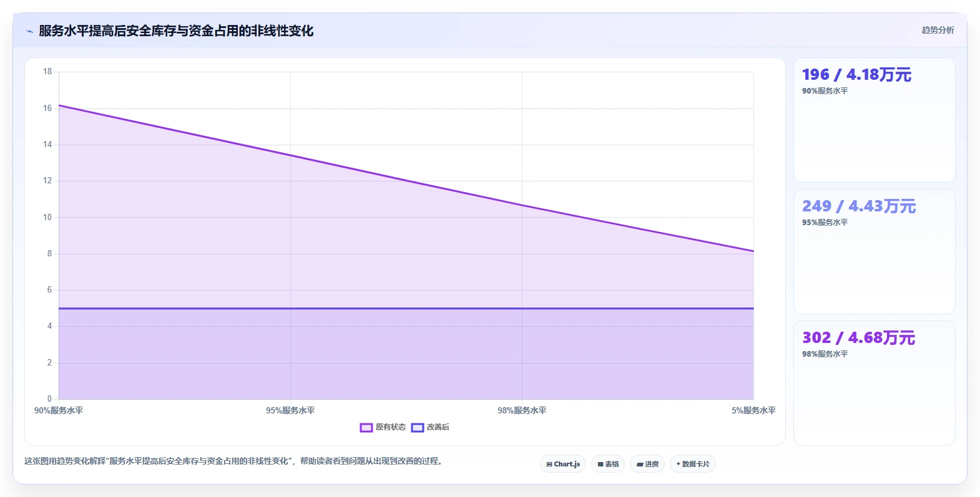Image resolution: width=980 pixels, height=497 pixels.
Task: Click 98%服务水平 caption in third card
Action: [825, 354]
